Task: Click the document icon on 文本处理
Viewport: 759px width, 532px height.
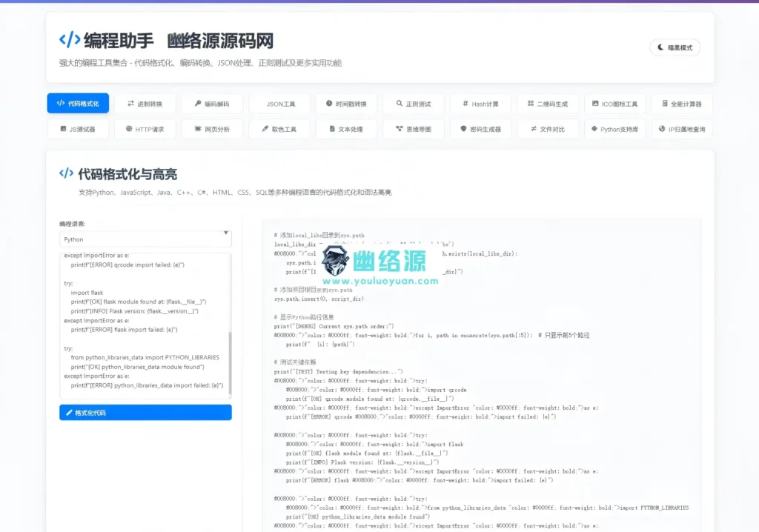Action: pos(332,129)
